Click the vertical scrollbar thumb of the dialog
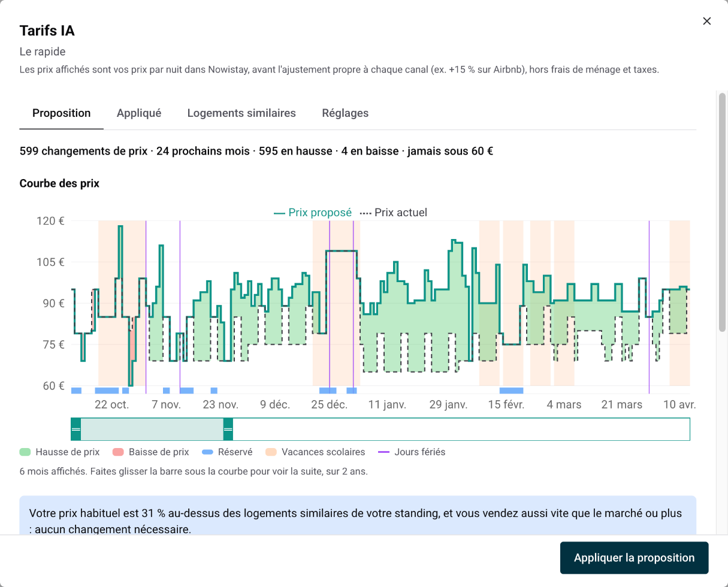Screen dimensions: 728x587 click(722, 211)
